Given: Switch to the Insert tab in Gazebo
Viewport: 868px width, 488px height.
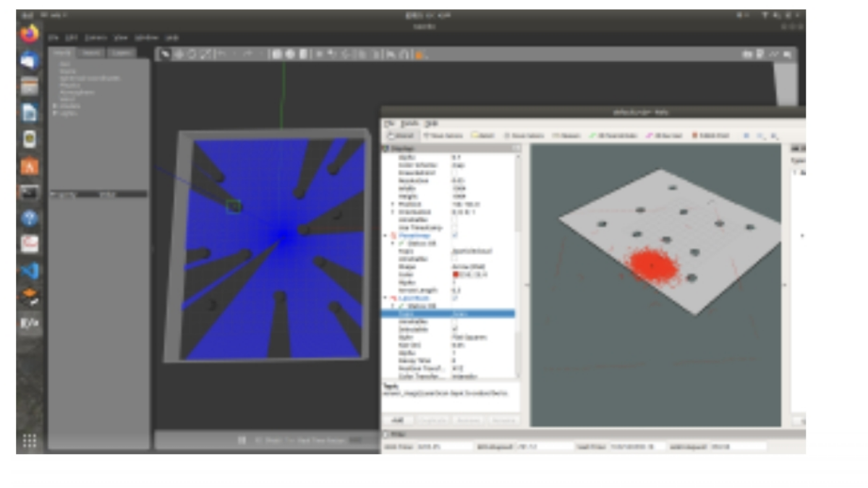Looking at the screenshot, I should [91, 53].
